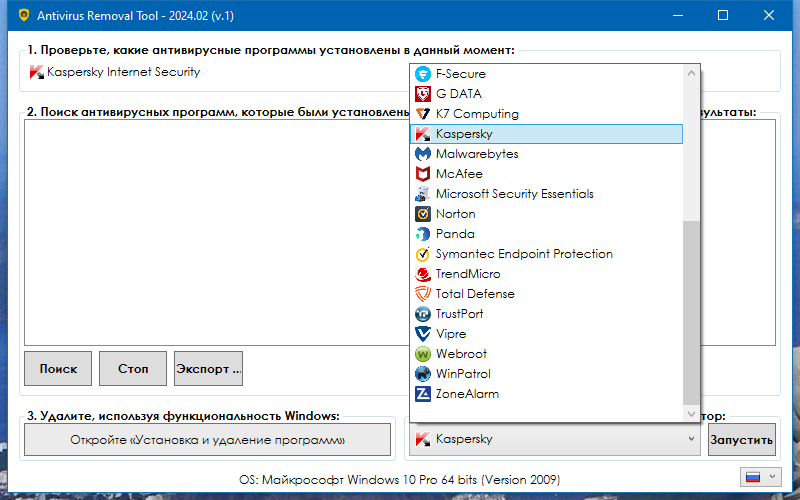Click the dropdown list scroll up arrow
The width and height of the screenshot is (800, 500).
tap(691, 73)
